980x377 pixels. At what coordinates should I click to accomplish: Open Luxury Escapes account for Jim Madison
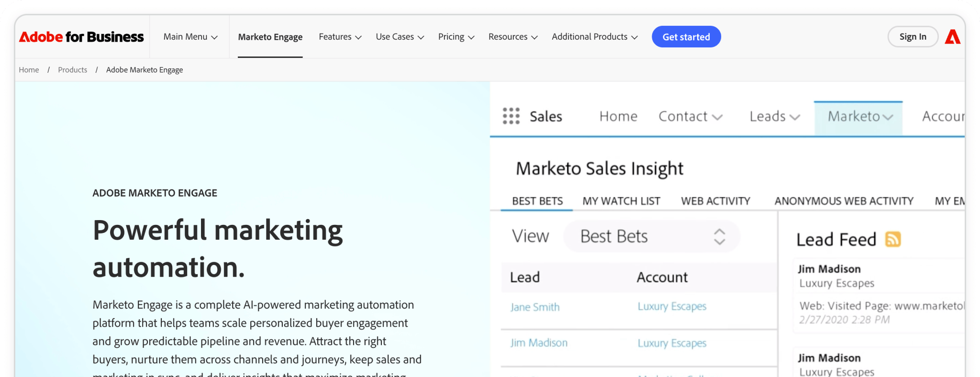[x=672, y=343]
